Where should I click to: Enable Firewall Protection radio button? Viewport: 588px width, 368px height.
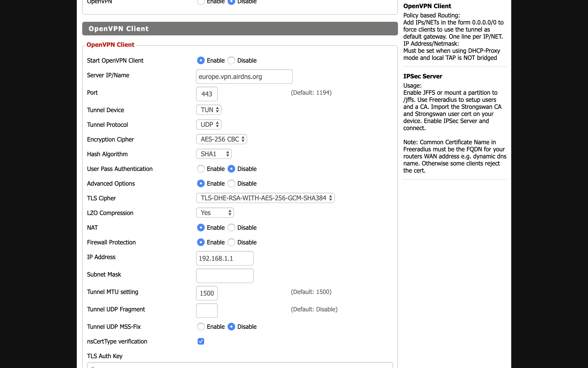click(201, 242)
